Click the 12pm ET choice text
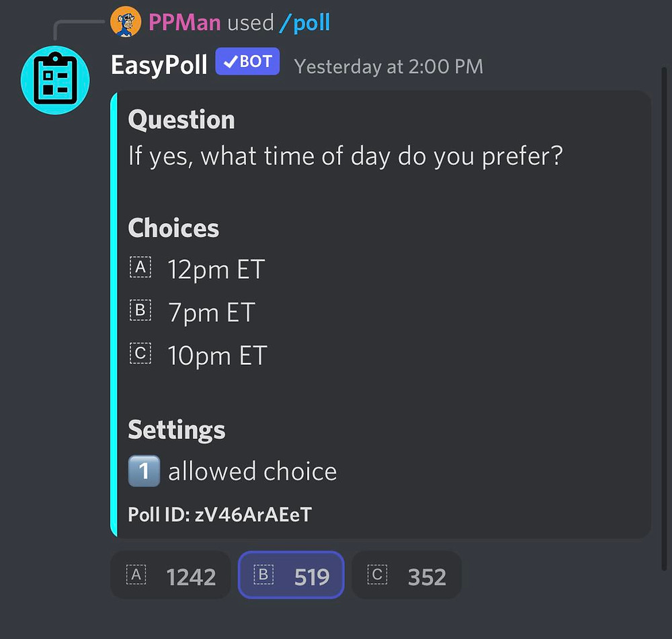Viewport: 672px width, 639px height. tap(216, 269)
